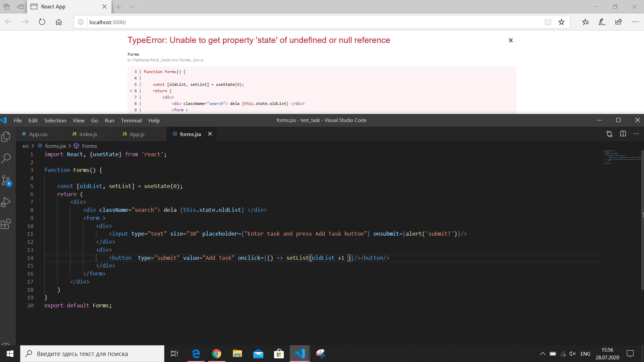Go to browser home page
Viewport: 644px width, 362px height.
[59, 22]
